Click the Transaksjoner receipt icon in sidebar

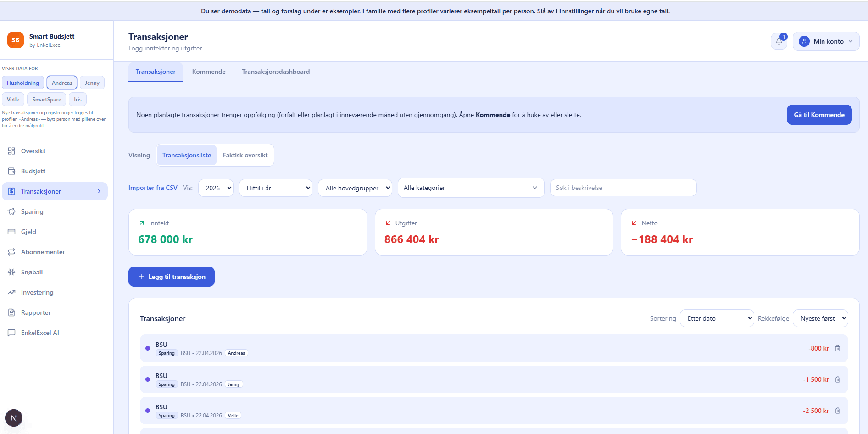(11, 191)
